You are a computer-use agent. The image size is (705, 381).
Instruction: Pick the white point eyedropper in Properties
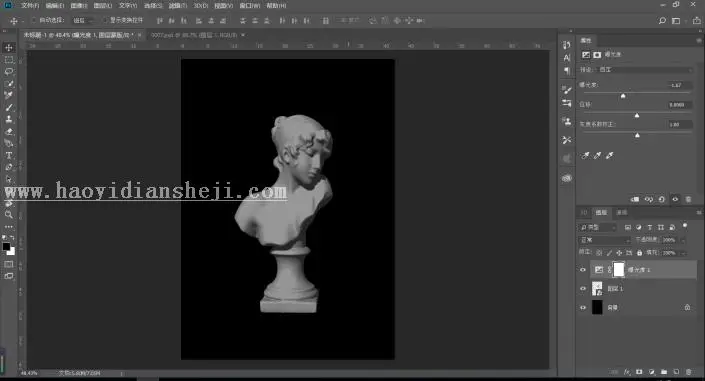pyautogui.click(x=610, y=156)
